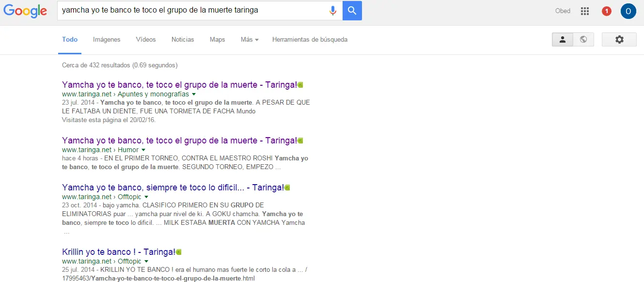Switch to the Noticias tab
This screenshot has width=644, height=282.
(x=183, y=40)
